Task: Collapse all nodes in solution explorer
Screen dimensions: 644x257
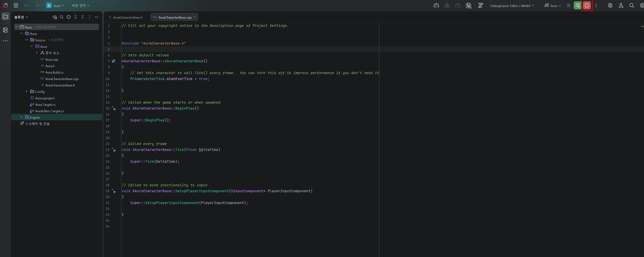Action: tap(83, 17)
